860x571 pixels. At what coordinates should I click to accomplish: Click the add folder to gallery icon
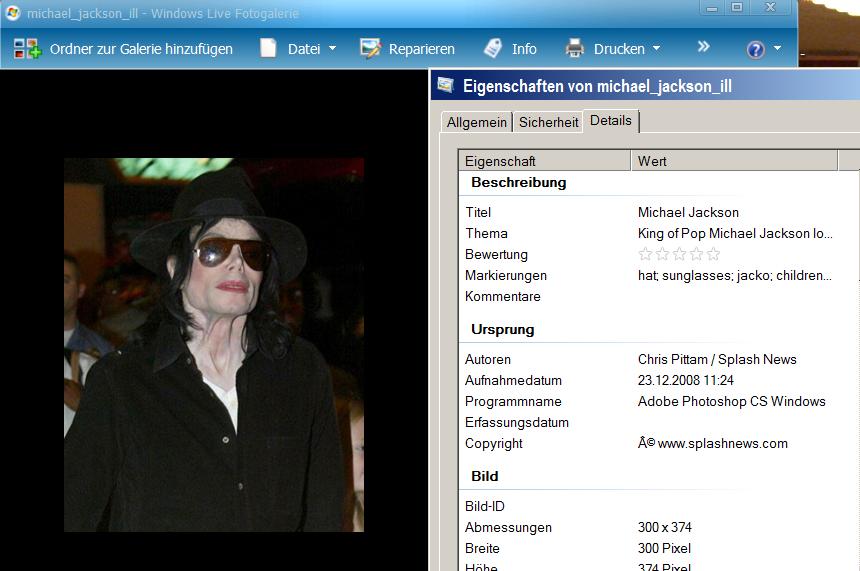click(27, 48)
